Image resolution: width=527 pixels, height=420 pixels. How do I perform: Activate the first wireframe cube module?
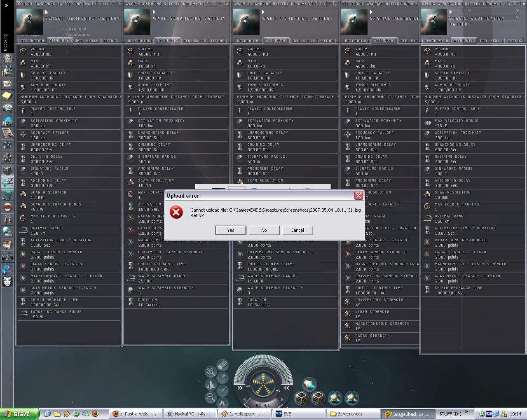click(301, 398)
